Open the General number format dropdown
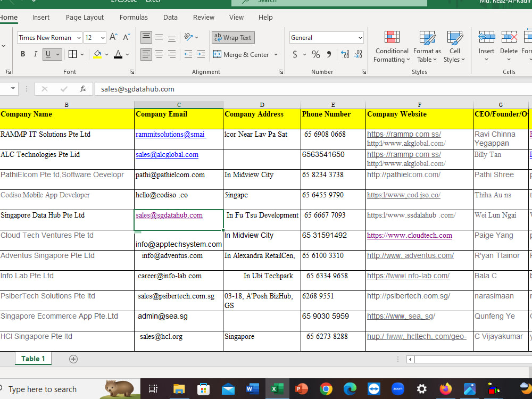 point(326,38)
